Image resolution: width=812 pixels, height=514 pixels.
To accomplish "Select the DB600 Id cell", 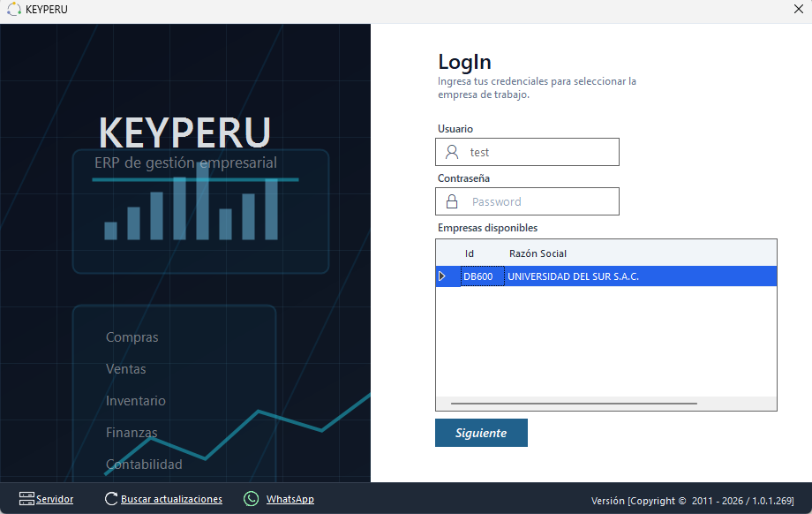I will coord(483,276).
